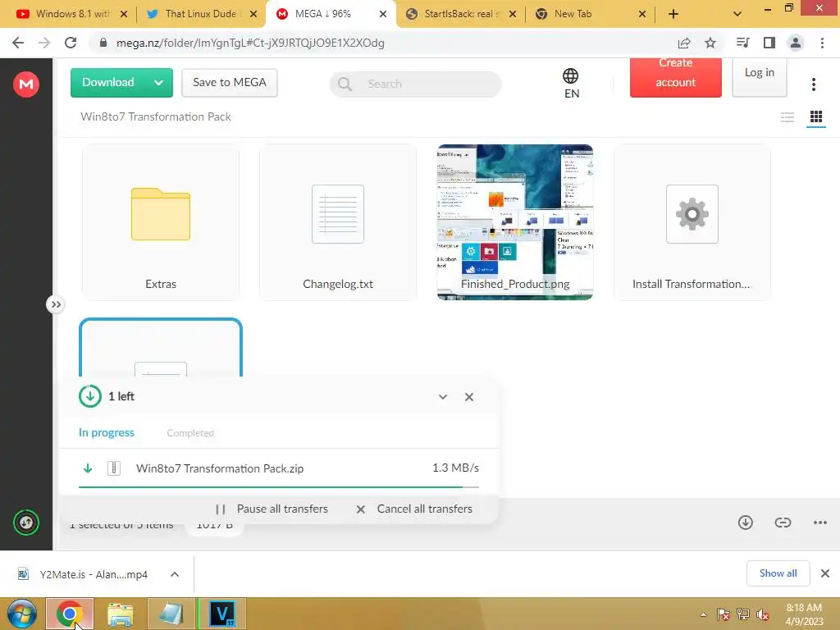Open the Chrome three-dot menu
The image size is (840, 630).
coord(822,43)
